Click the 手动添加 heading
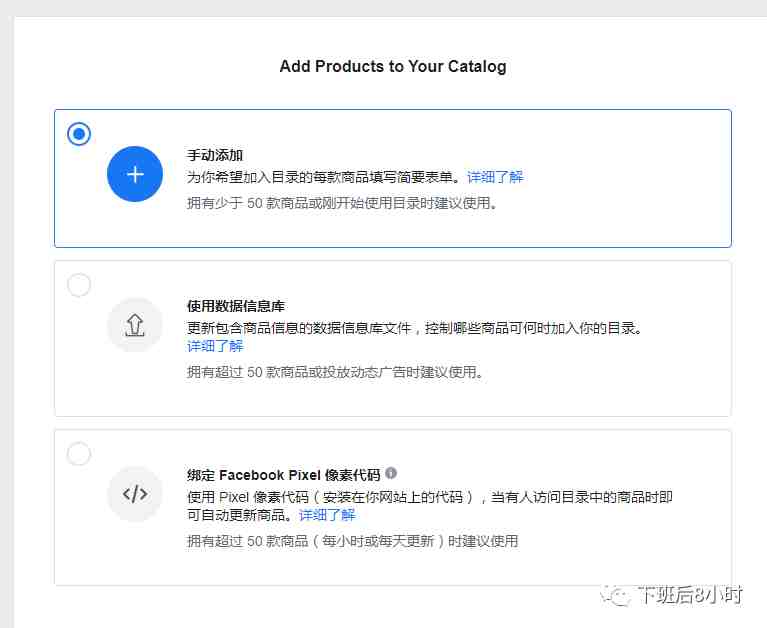Image resolution: width=767 pixels, height=628 pixels. (x=215, y=155)
